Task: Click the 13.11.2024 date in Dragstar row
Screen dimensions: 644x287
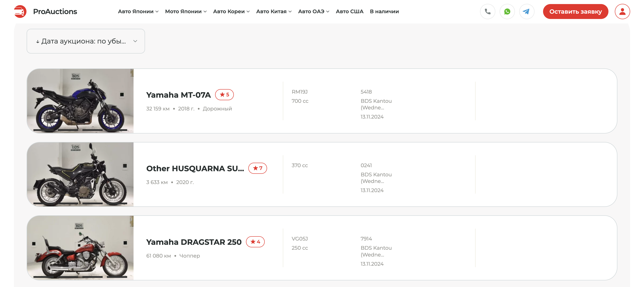Action: point(372,264)
